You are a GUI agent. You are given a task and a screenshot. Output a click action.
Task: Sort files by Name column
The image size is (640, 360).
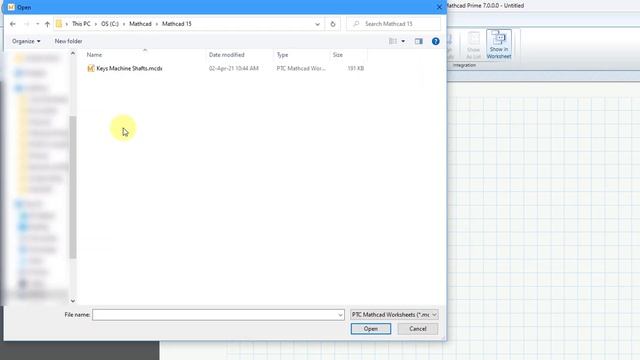94,55
